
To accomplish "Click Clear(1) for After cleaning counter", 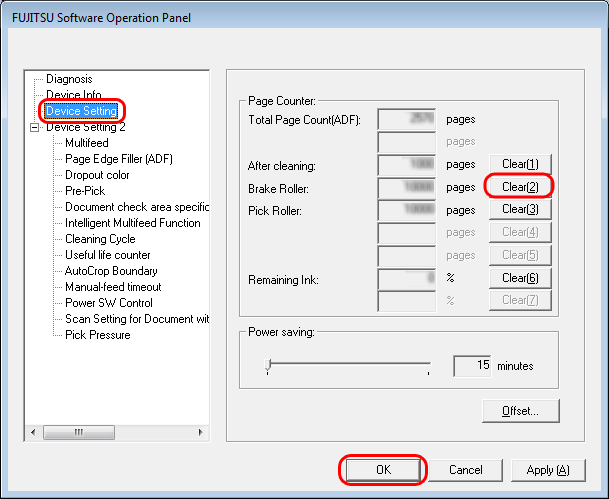I will 520,164.
